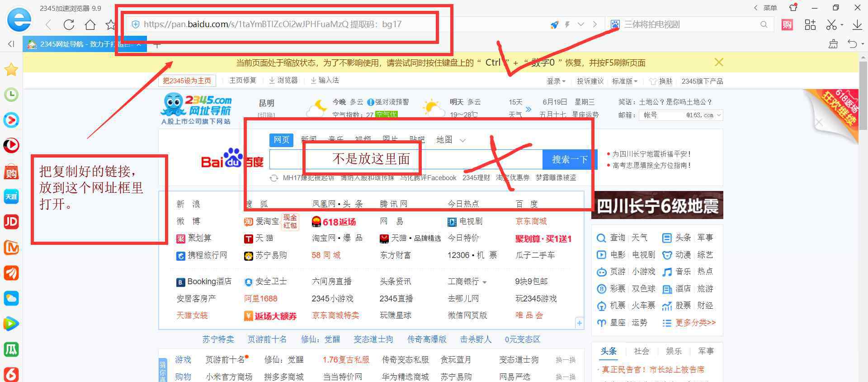Click the undo restore-tab icon
The height and width of the screenshot is (382, 868).
[x=852, y=44]
